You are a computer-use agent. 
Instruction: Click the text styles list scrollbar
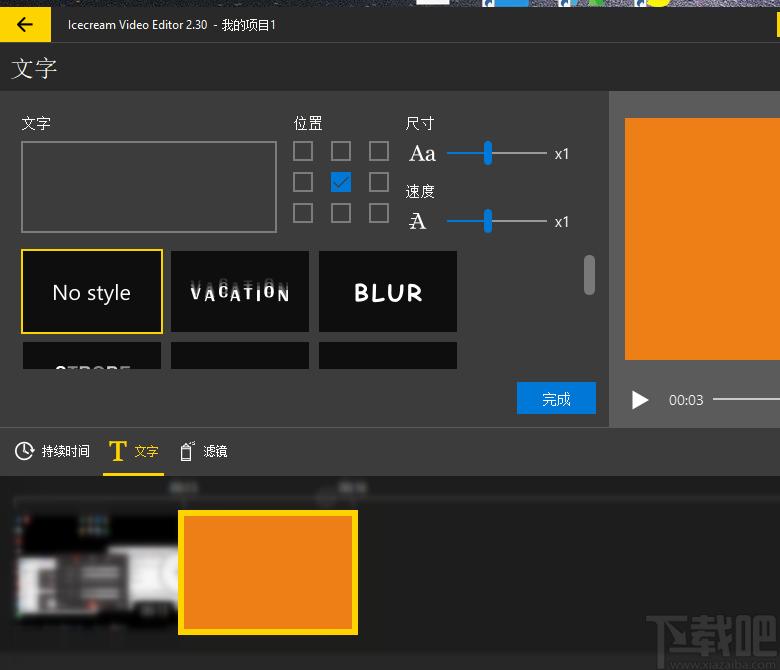pyautogui.click(x=589, y=275)
